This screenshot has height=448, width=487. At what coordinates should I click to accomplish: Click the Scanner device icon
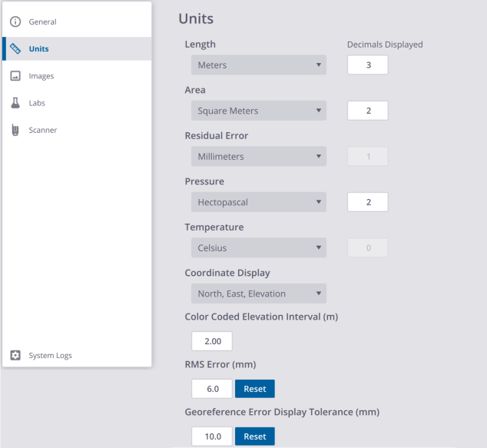(x=15, y=130)
